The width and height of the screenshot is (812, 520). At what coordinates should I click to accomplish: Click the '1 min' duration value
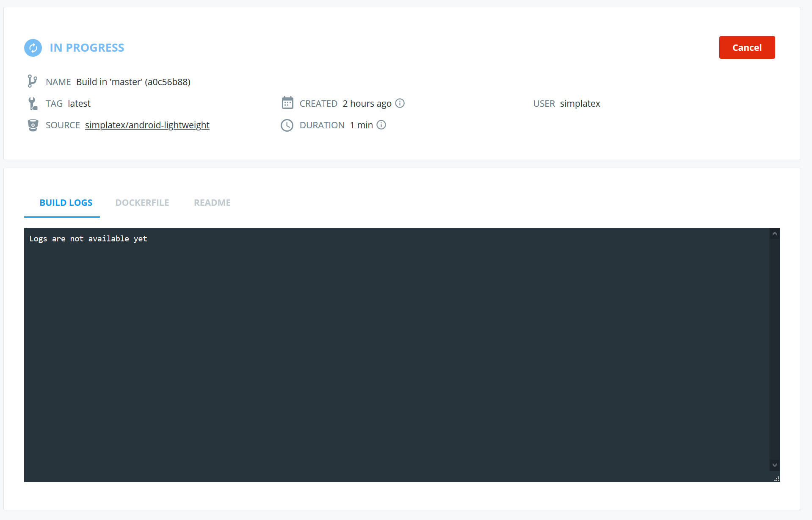point(362,125)
